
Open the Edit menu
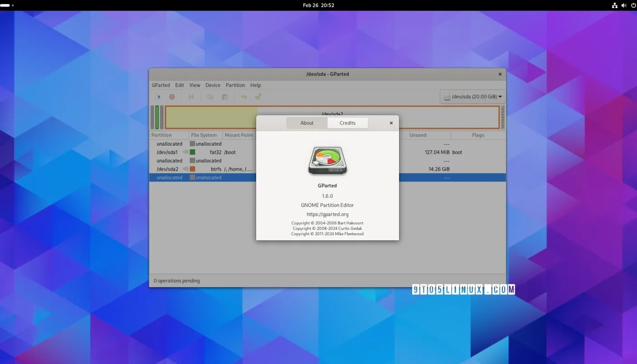pyautogui.click(x=180, y=85)
